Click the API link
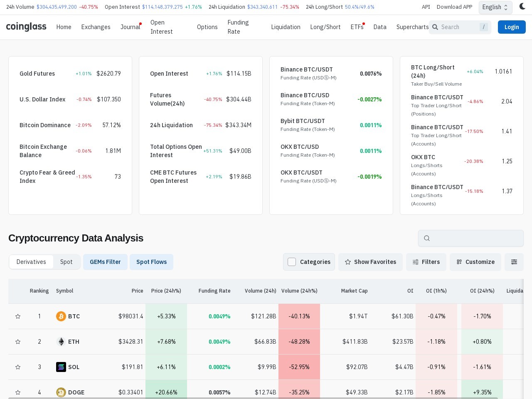 pos(426,7)
